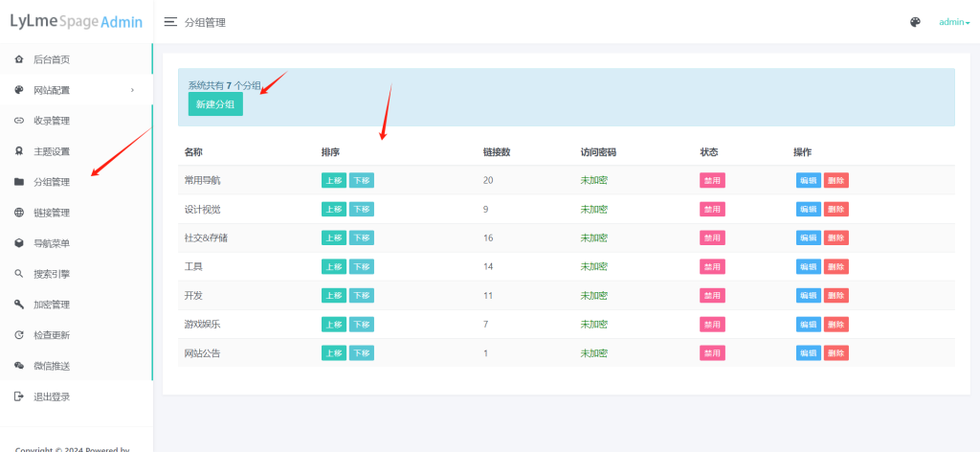This screenshot has height=452, width=980.
Task: Click 编辑 for the 设计视觉 group
Action: tap(808, 209)
